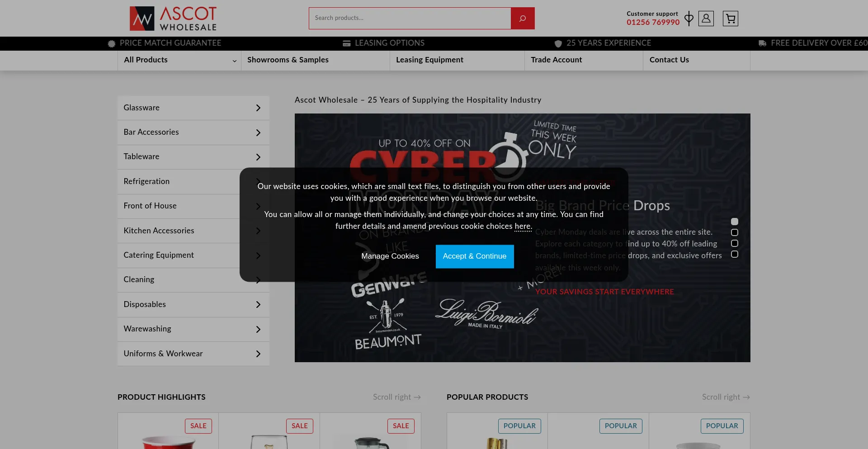Focus the Search products input field

tap(410, 18)
